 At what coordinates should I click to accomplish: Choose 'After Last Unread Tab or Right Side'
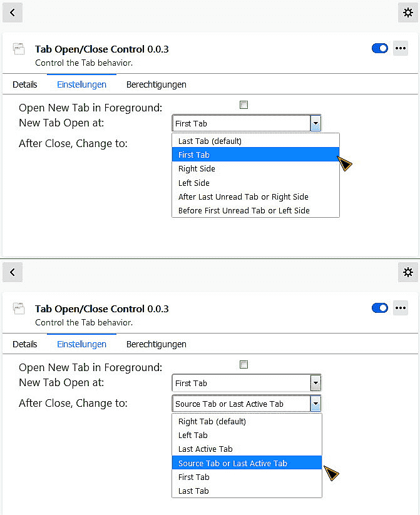pos(243,196)
